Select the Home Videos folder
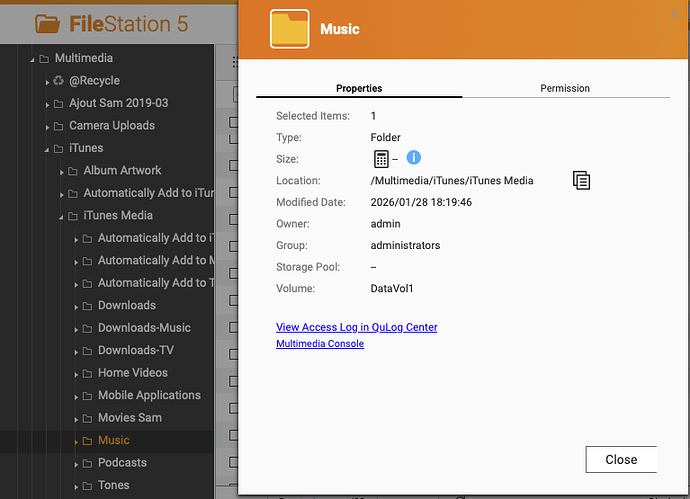This screenshot has width=690, height=499. click(x=132, y=372)
